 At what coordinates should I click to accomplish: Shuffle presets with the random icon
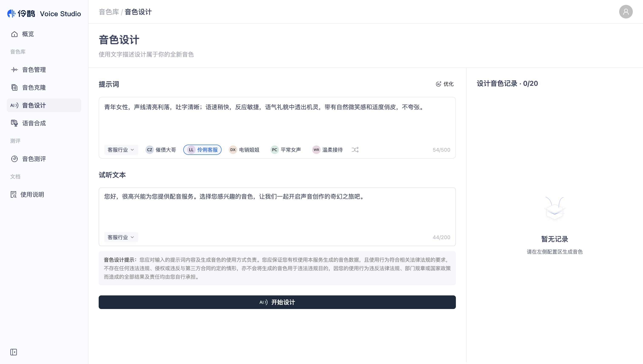tap(355, 150)
